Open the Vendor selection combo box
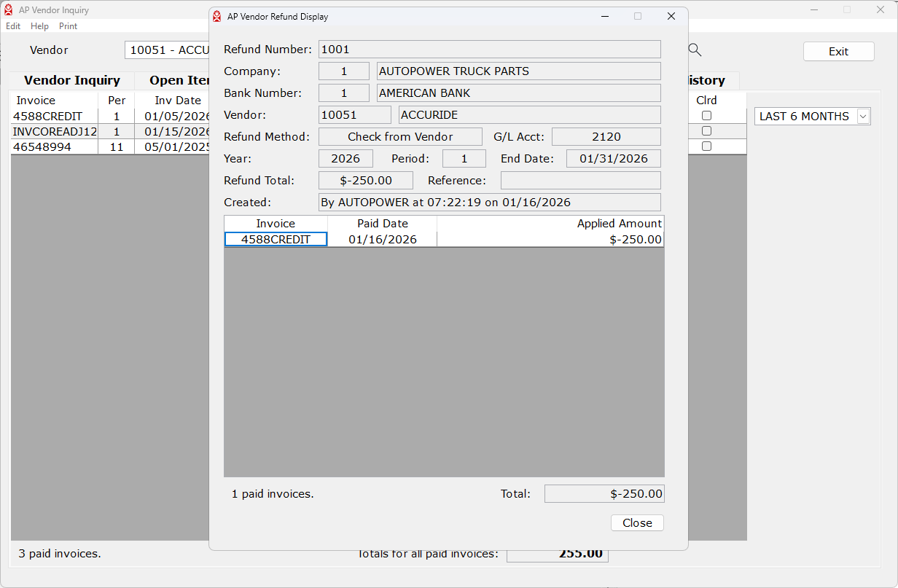This screenshot has height=588, width=898. tap(168, 50)
